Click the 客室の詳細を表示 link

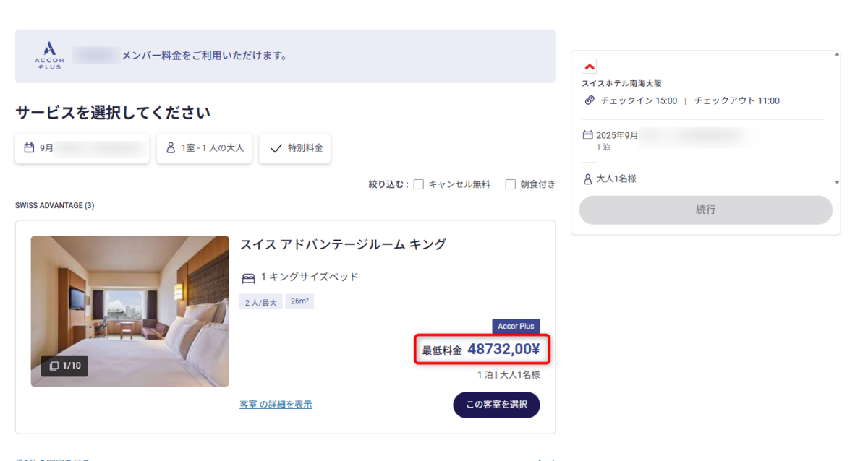276,405
